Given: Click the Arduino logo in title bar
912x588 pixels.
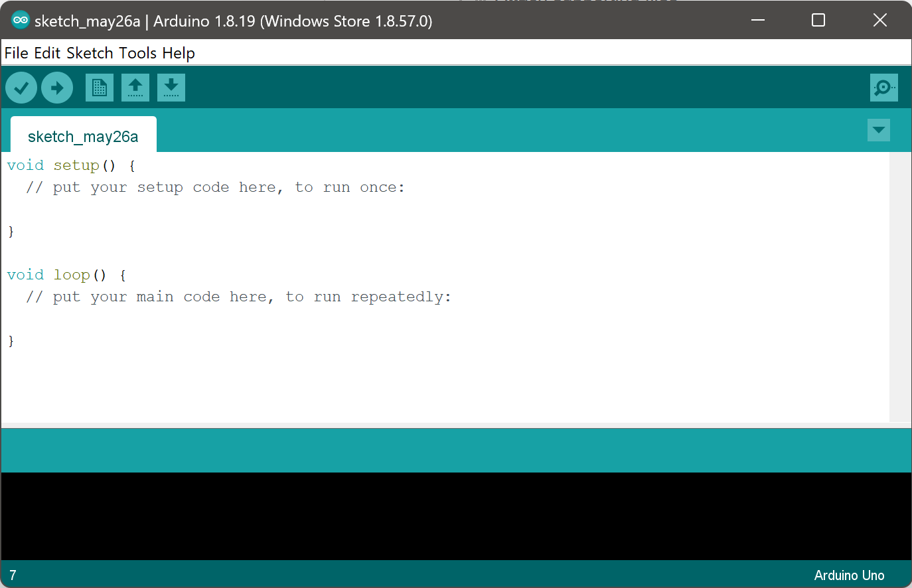Looking at the screenshot, I should pos(20,21).
